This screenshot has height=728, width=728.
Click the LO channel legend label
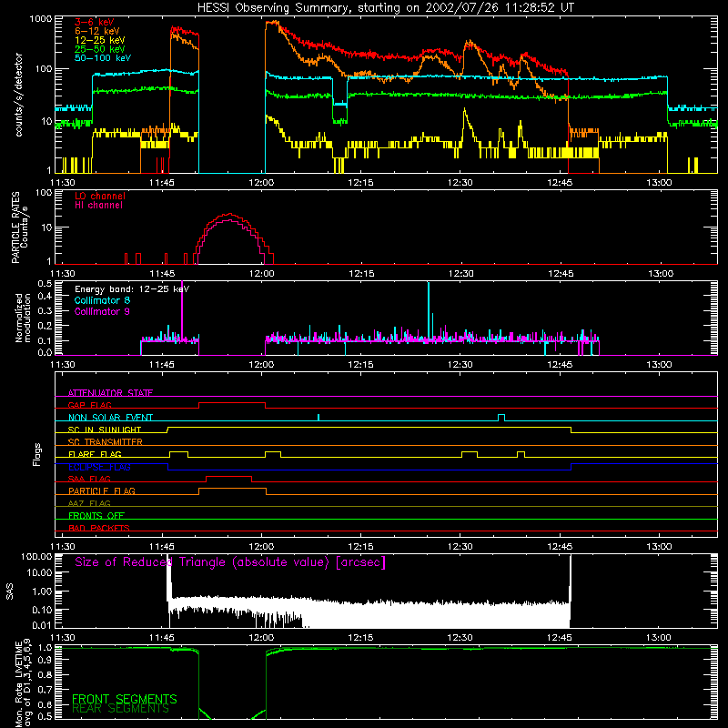[100, 196]
